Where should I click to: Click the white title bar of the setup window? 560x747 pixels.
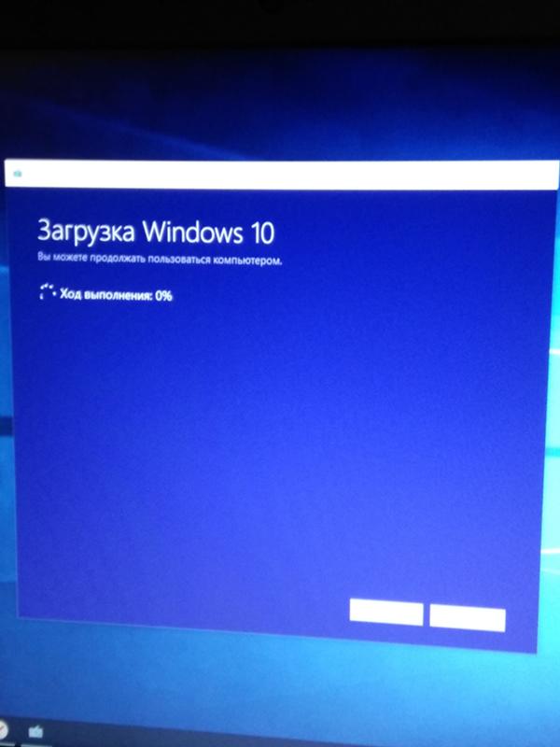(x=282, y=175)
